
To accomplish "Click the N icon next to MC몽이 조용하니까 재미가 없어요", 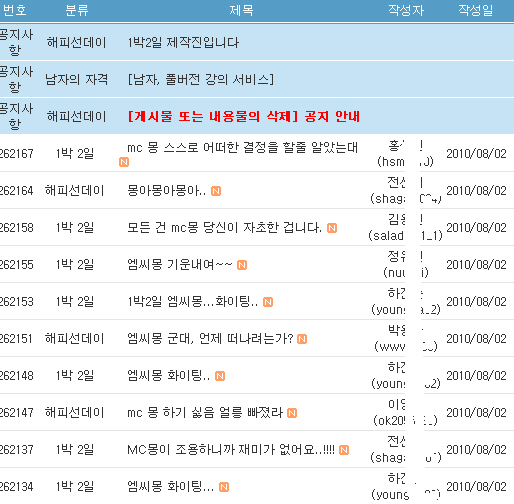I will (x=344, y=450).
